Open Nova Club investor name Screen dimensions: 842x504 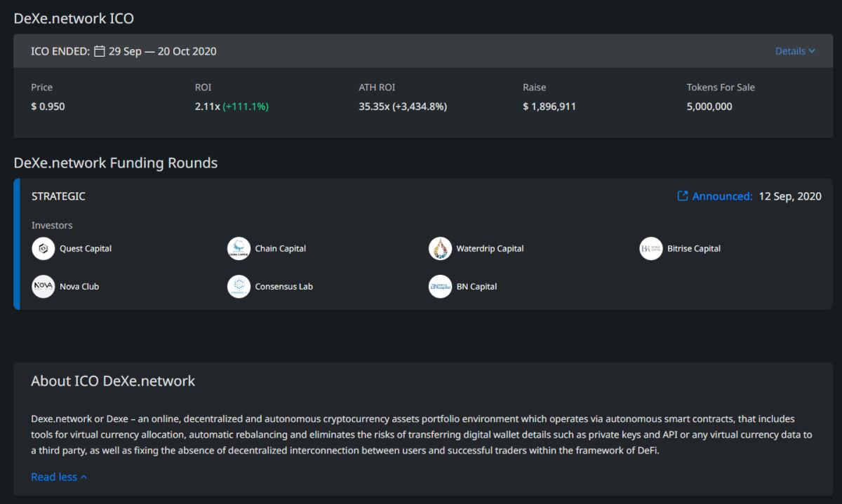pyautogui.click(x=79, y=287)
